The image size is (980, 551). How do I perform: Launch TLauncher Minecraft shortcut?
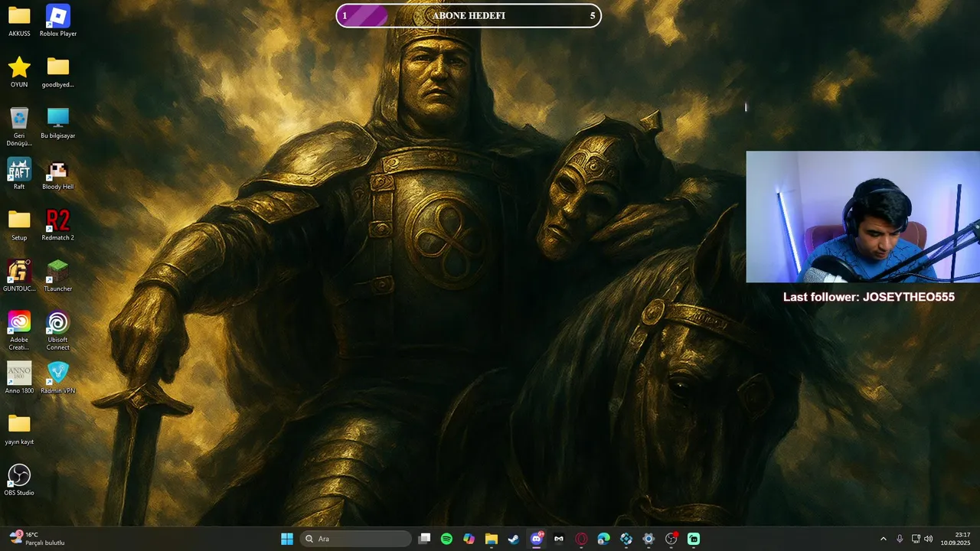point(58,276)
